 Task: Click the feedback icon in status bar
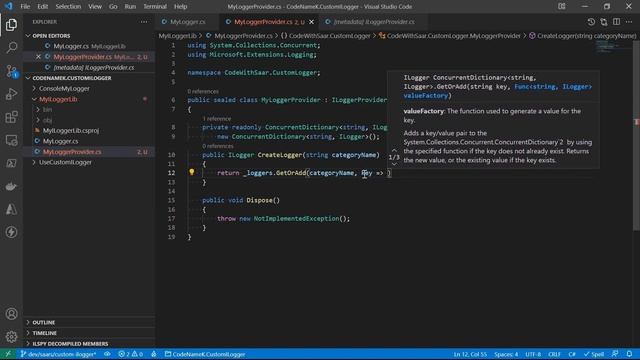point(615,354)
